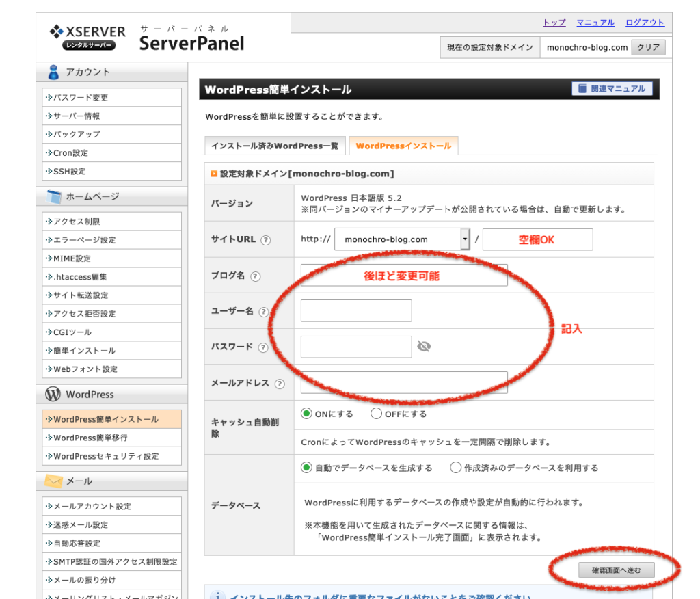This screenshot has height=599, width=700.
Task: Click the クリア button
Action: point(648,47)
